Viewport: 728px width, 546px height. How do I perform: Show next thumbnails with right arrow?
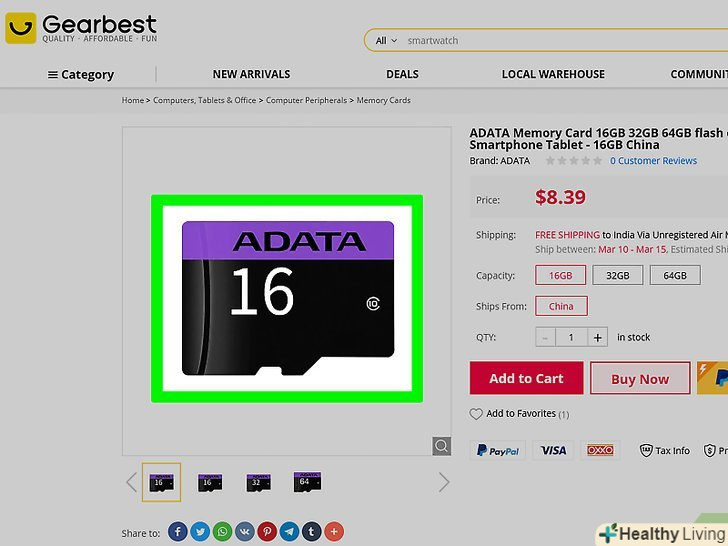[444, 482]
